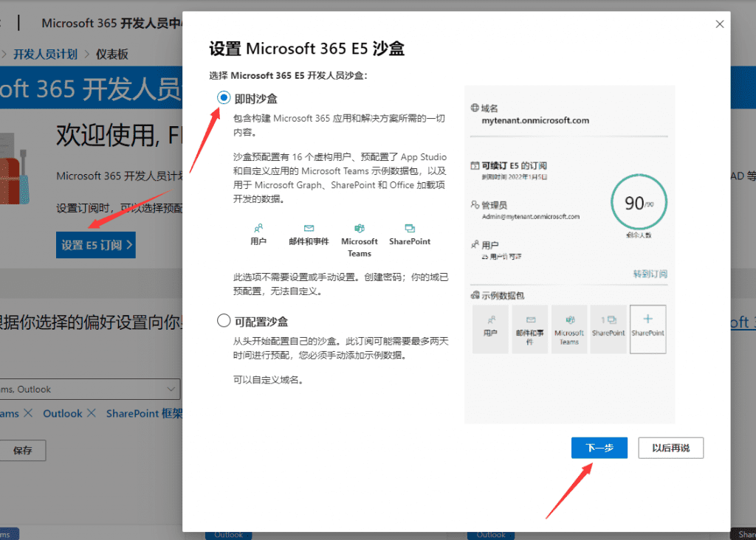The image size is (756, 540).
Task: Expand the Teams, Outlook dropdown
Action: (171, 389)
